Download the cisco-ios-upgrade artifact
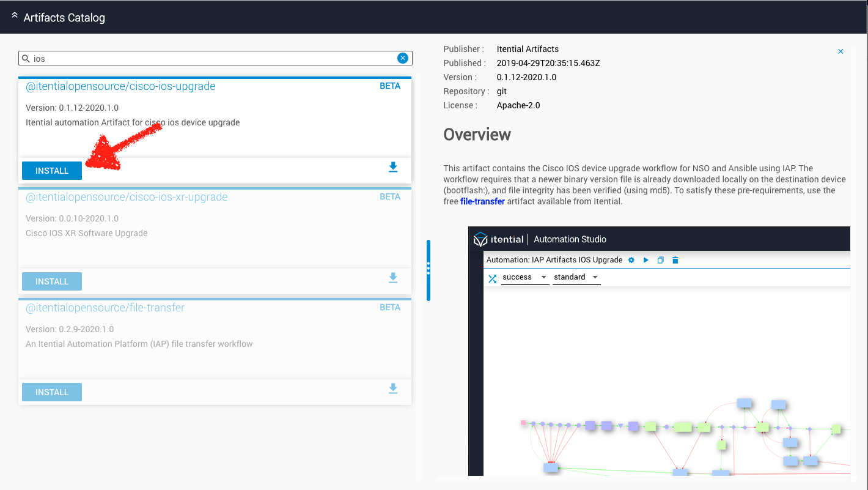This screenshot has height=490, width=868. pyautogui.click(x=393, y=167)
